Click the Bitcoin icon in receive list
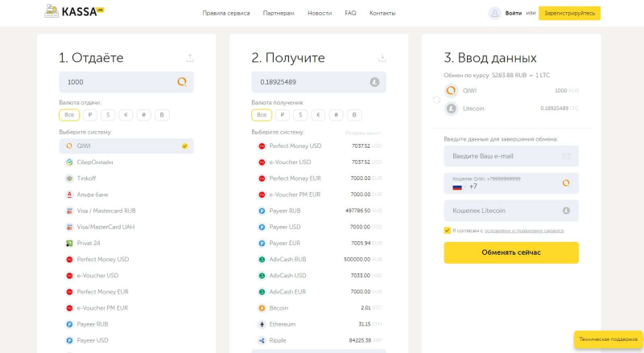 pyautogui.click(x=262, y=308)
